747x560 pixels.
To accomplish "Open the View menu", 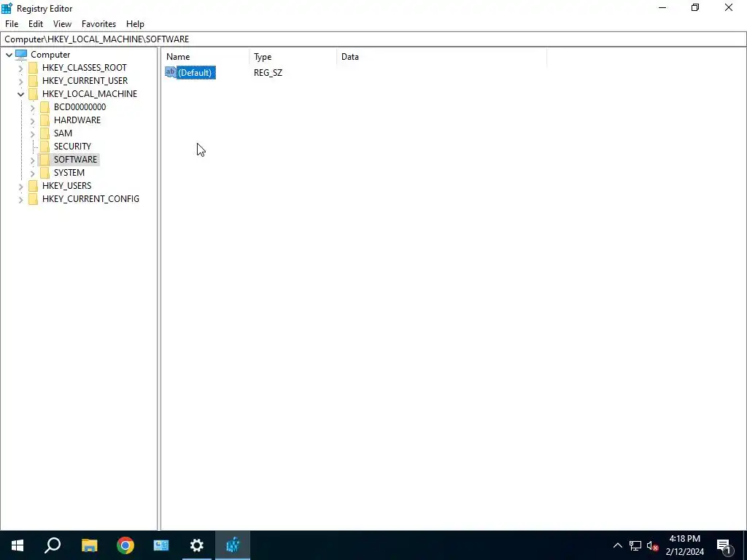I will 62,24.
